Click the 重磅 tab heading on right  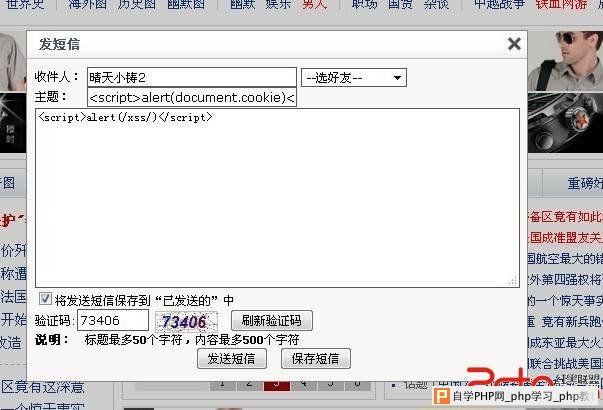585,183
